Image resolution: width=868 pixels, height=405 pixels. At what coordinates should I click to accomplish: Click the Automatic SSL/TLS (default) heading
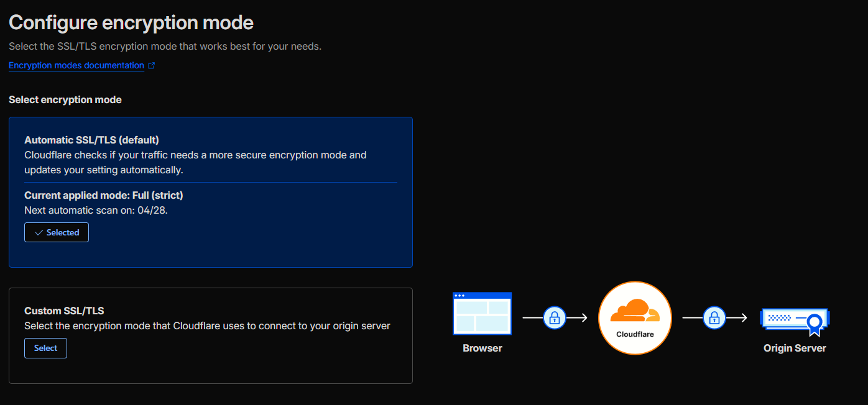(x=92, y=140)
